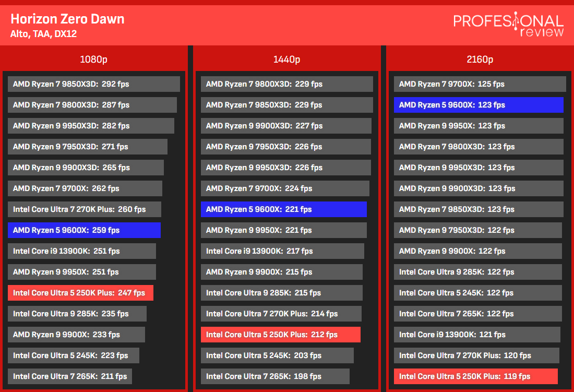The image size is (574, 392).
Task: Click Core Ultra 7 270K Plus 260 fps
Action: tap(84, 209)
